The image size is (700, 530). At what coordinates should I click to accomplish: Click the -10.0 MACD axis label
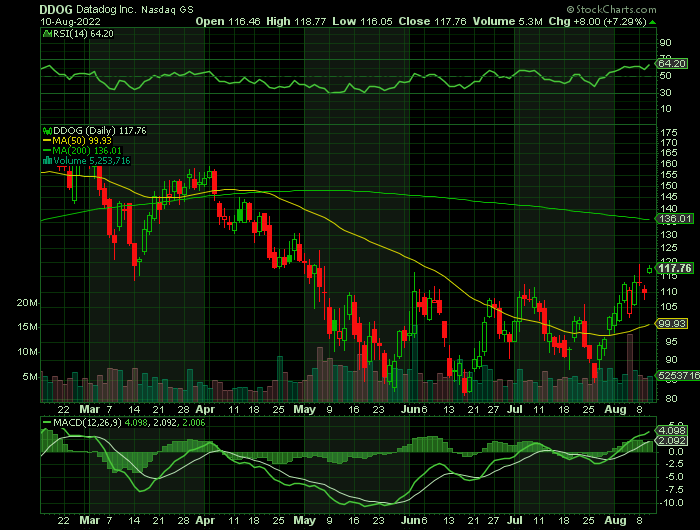[x=671, y=503]
